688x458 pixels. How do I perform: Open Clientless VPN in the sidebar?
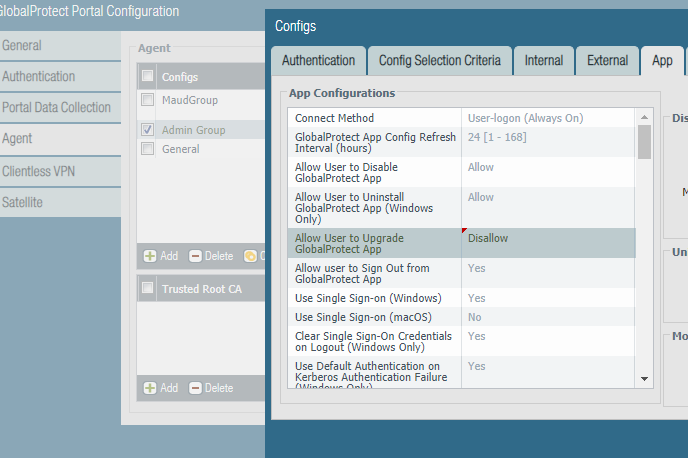tap(39, 171)
